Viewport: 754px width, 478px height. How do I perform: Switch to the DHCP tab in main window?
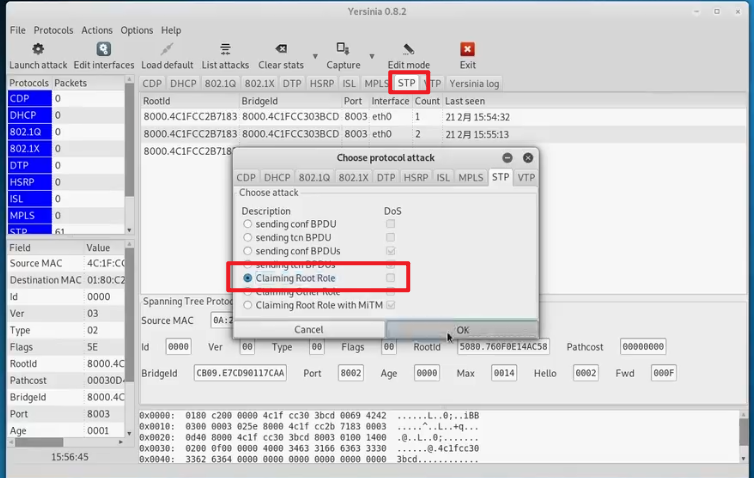coord(183,84)
